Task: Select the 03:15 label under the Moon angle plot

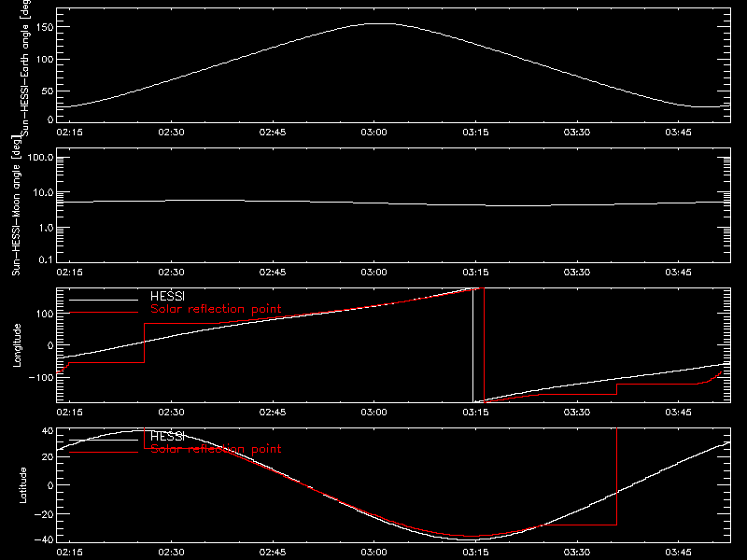Action: 475,272
